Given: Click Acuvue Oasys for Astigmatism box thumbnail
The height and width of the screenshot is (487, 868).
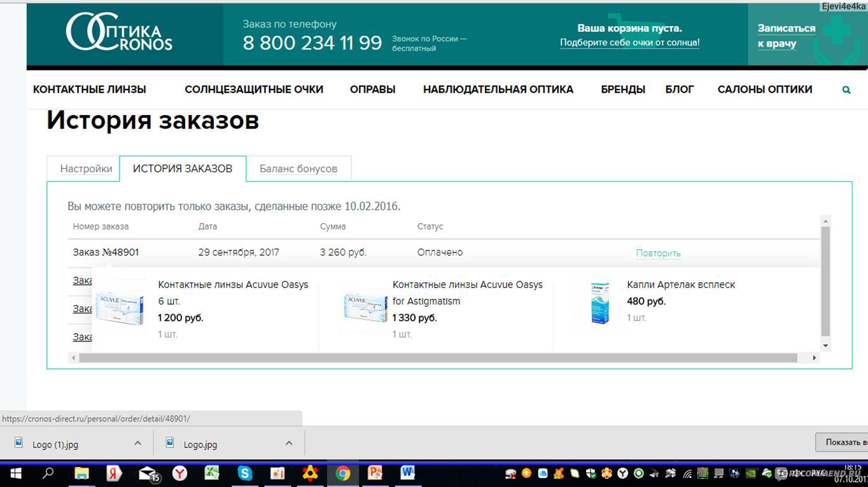Looking at the screenshot, I should (366, 307).
